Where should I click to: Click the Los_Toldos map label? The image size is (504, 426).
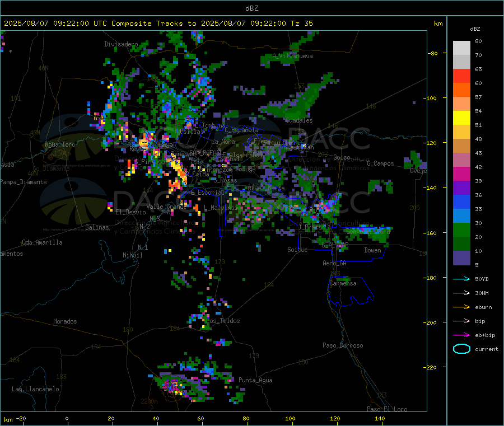click(x=223, y=321)
